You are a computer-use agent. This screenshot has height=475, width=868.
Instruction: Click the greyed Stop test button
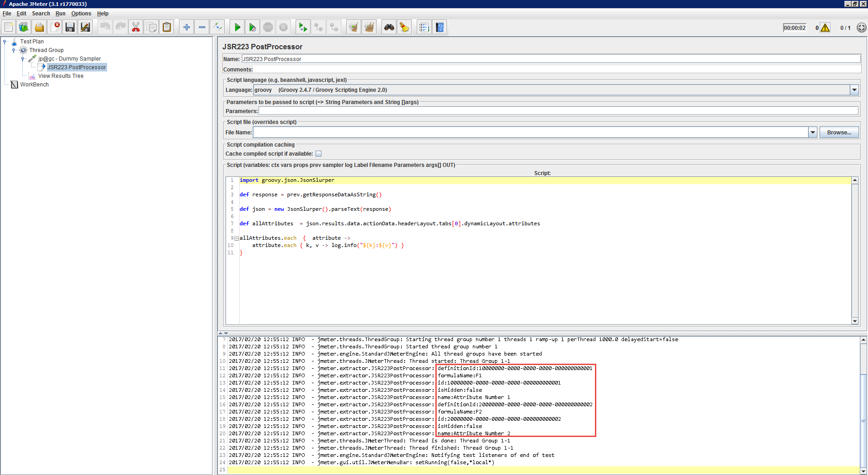[268, 27]
